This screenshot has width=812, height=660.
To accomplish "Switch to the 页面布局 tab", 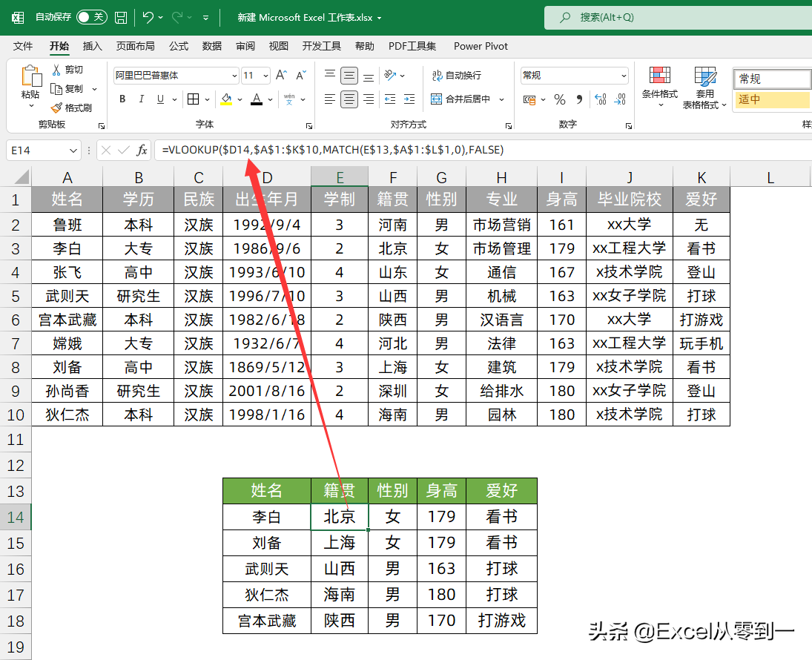I will click(135, 46).
